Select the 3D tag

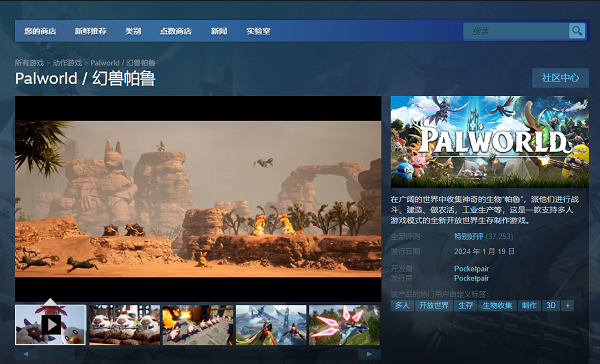click(x=551, y=305)
